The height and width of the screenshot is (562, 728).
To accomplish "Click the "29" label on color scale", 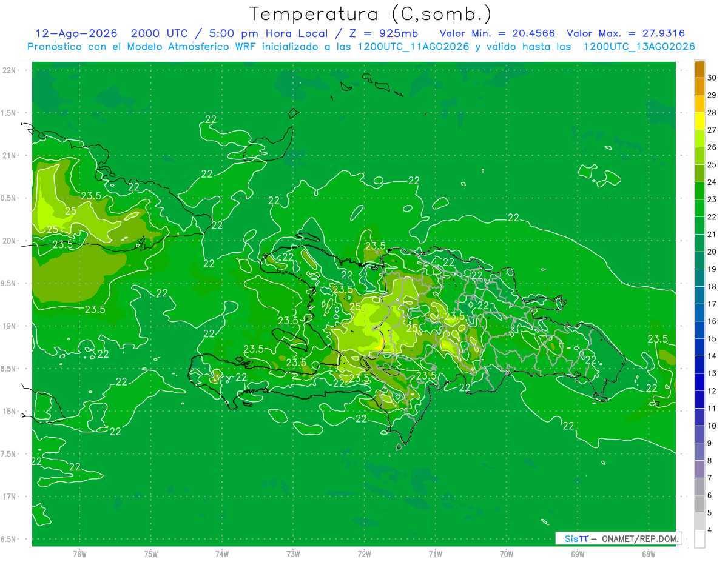I will coord(712,95).
